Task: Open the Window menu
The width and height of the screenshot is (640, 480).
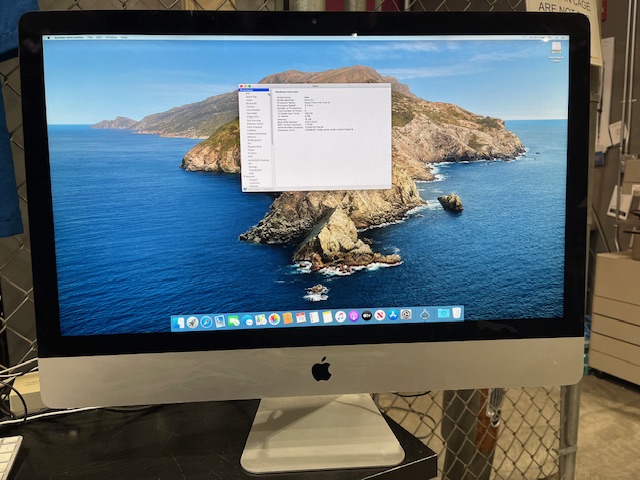Action: (111, 37)
